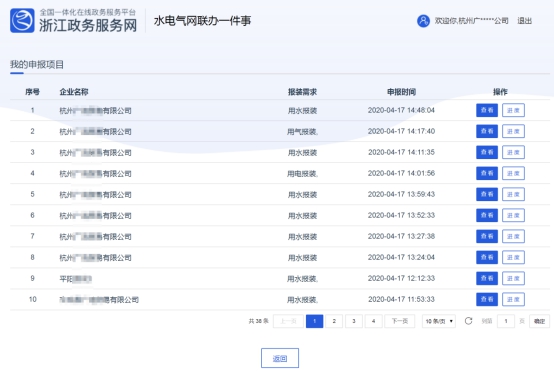Viewport: 554px width, 371px height.
Task: Click 上一页 previous page button
Action: tap(288, 321)
